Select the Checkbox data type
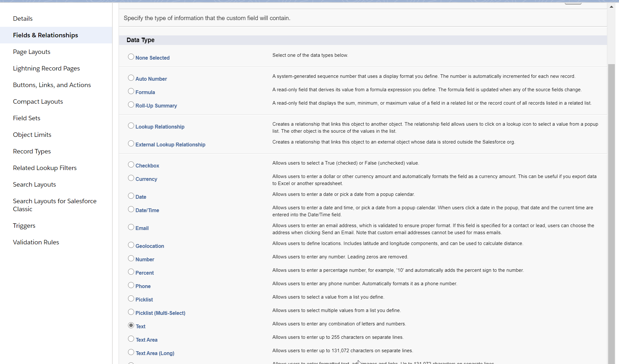Viewport: 619px width, 364px height. [131, 165]
